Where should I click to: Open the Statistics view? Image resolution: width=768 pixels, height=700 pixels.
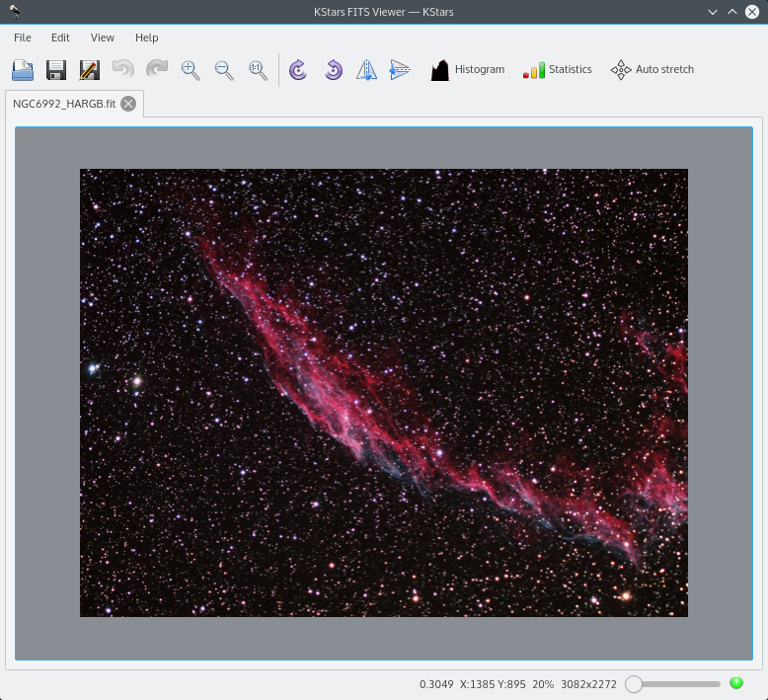[x=558, y=70]
